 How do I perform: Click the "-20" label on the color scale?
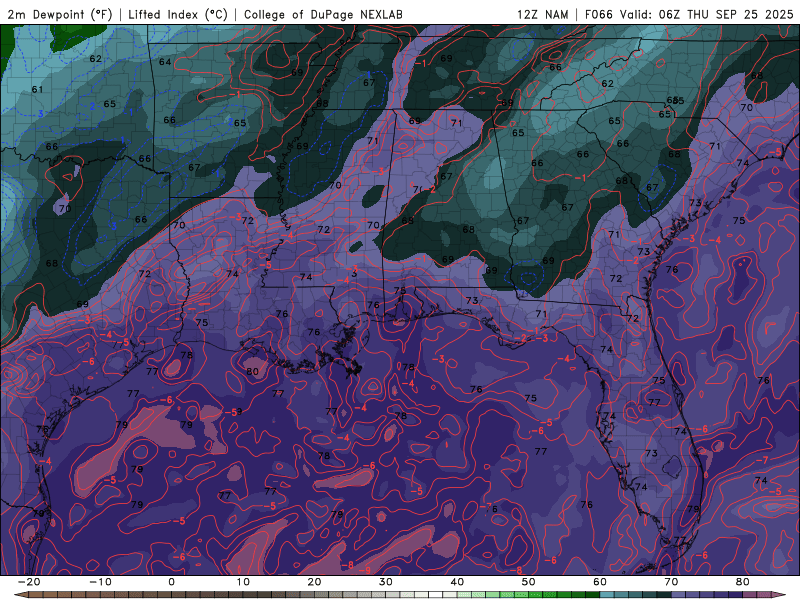29,582
